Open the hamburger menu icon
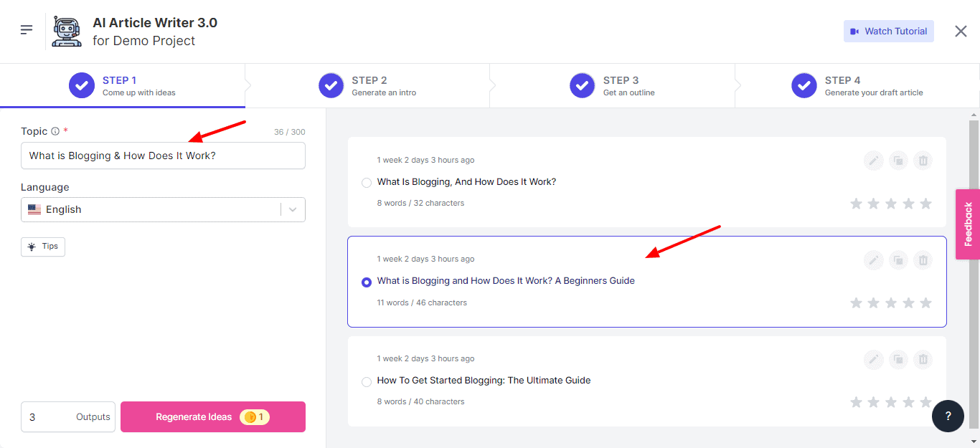 27,30
